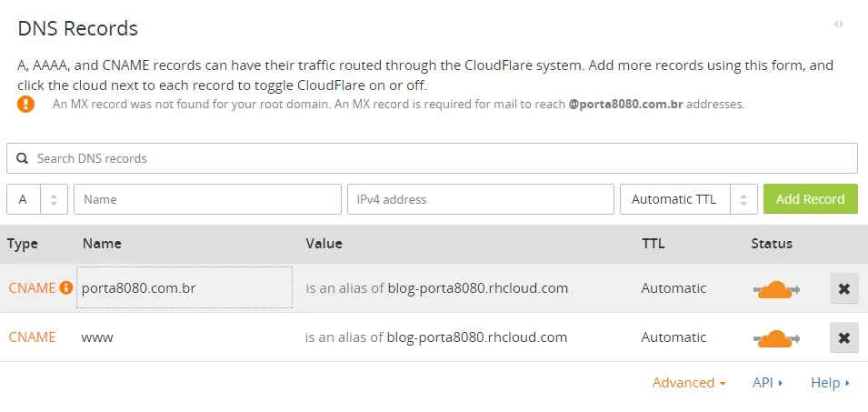Click the orange MX record warning icon
868x412 pixels.
click(25, 104)
